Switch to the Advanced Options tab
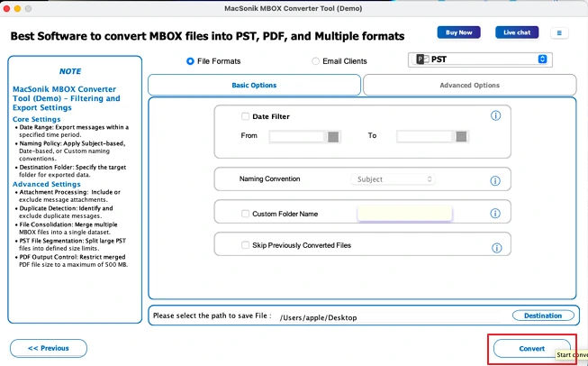 coord(469,86)
